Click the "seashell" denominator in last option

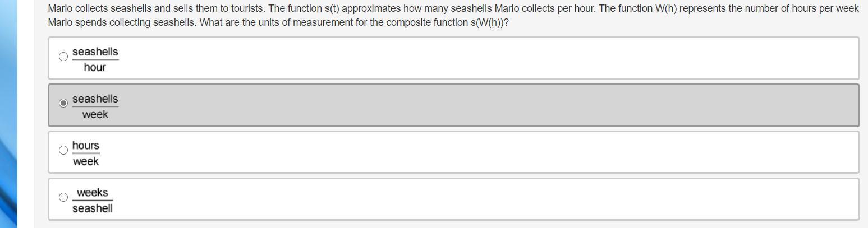pyautogui.click(x=92, y=208)
